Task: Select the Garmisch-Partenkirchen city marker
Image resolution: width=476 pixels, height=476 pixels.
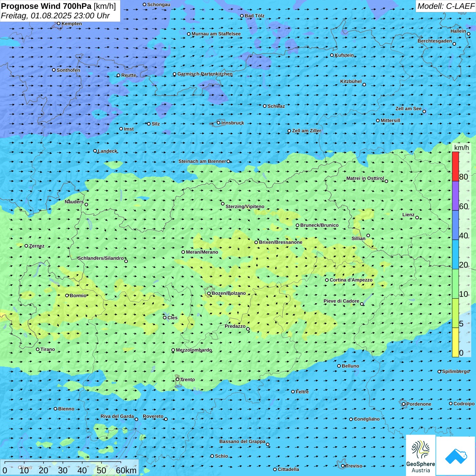Action: pos(174,74)
